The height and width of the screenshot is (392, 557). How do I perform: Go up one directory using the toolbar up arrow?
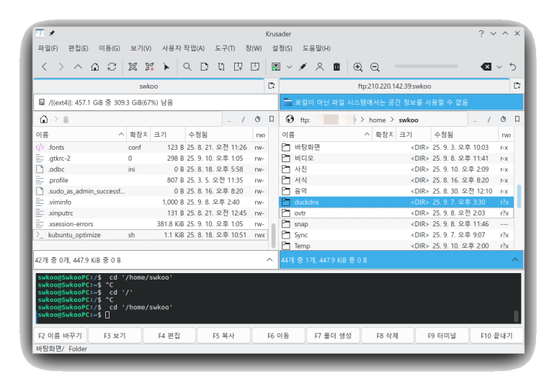(x=78, y=67)
